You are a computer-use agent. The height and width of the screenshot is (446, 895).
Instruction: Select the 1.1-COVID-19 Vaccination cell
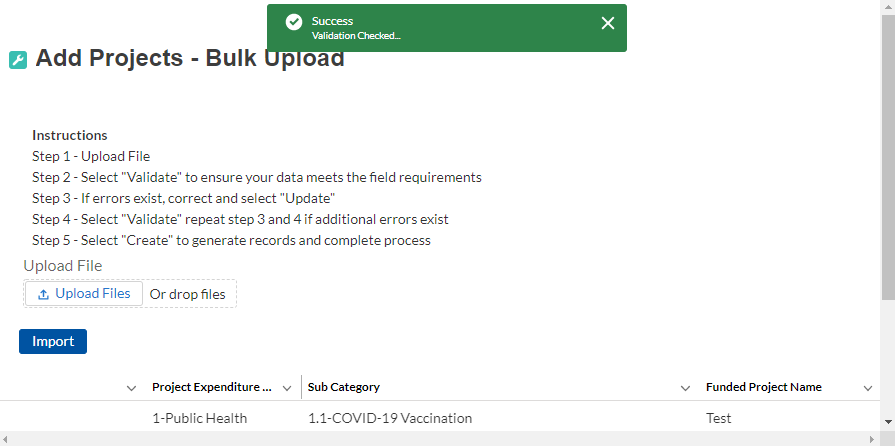[x=390, y=418]
